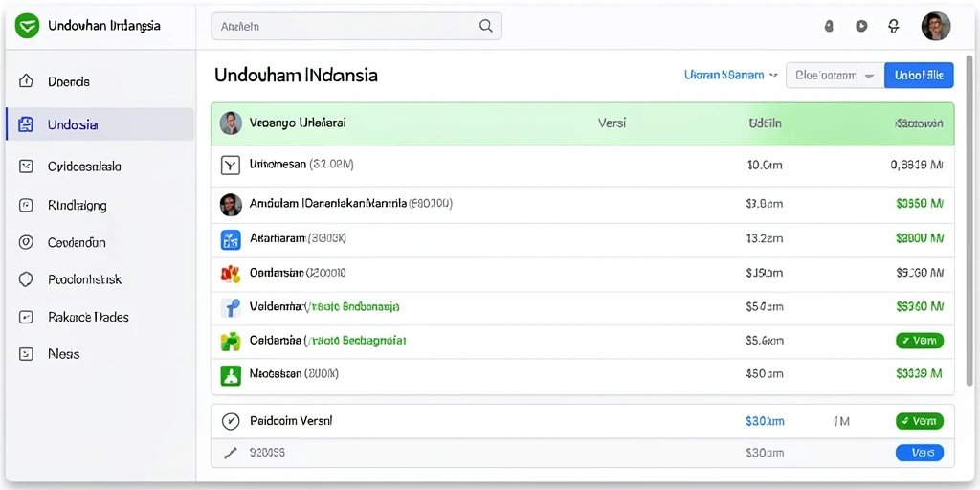Image resolution: width=980 pixels, height=490 pixels.
Task: Click the Versi column header
Action: 612,123
